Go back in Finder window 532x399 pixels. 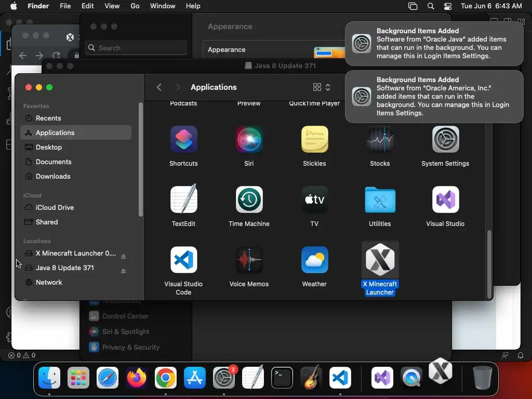tap(159, 87)
